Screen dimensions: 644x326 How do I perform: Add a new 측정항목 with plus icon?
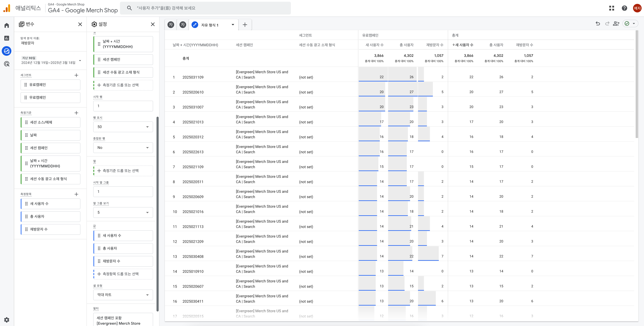point(77,194)
